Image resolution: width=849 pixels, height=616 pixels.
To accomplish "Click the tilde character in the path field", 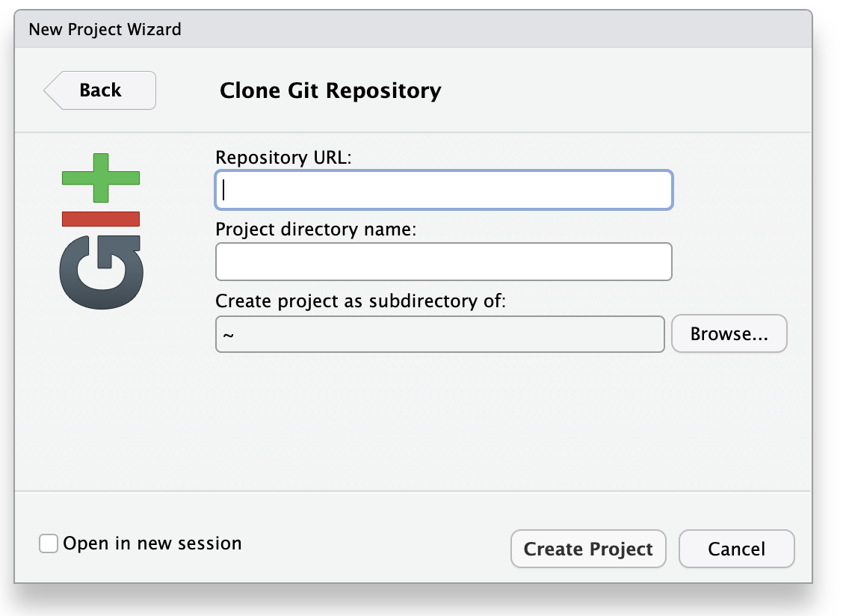I will pyautogui.click(x=229, y=335).
